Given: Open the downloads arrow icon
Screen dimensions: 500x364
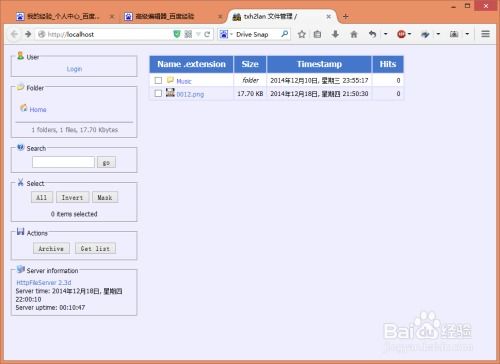Looking at the screenshot, I should [335, 34].
